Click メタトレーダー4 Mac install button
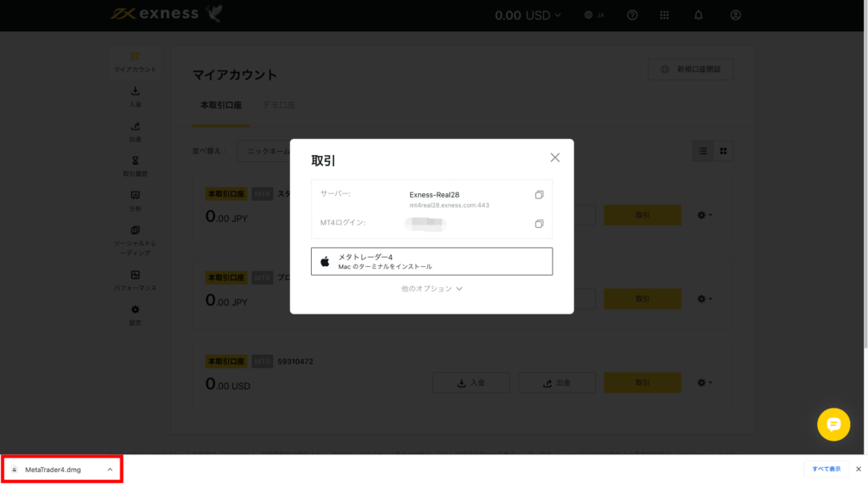 tap(431, 261)
